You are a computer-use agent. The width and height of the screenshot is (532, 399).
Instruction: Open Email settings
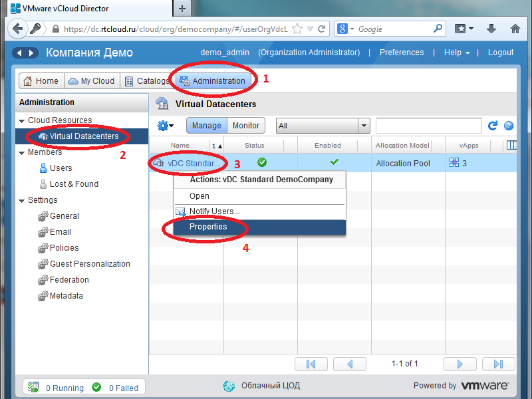[61, 231]
